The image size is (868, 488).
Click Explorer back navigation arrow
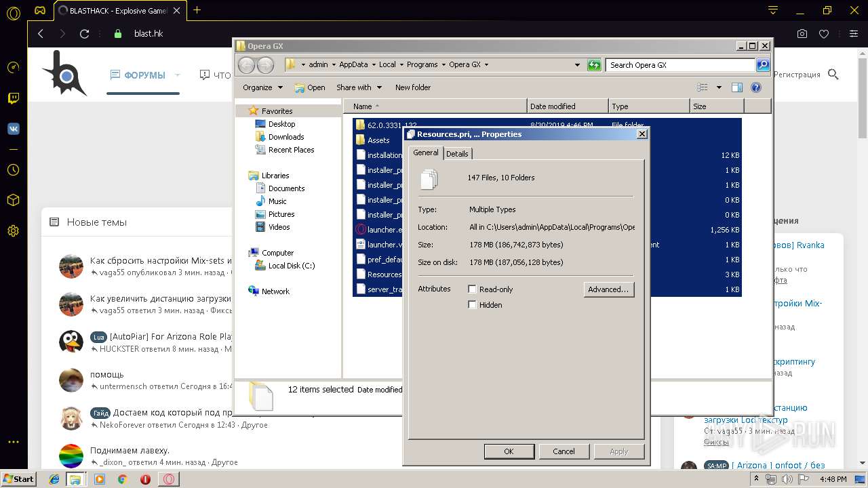246,65
